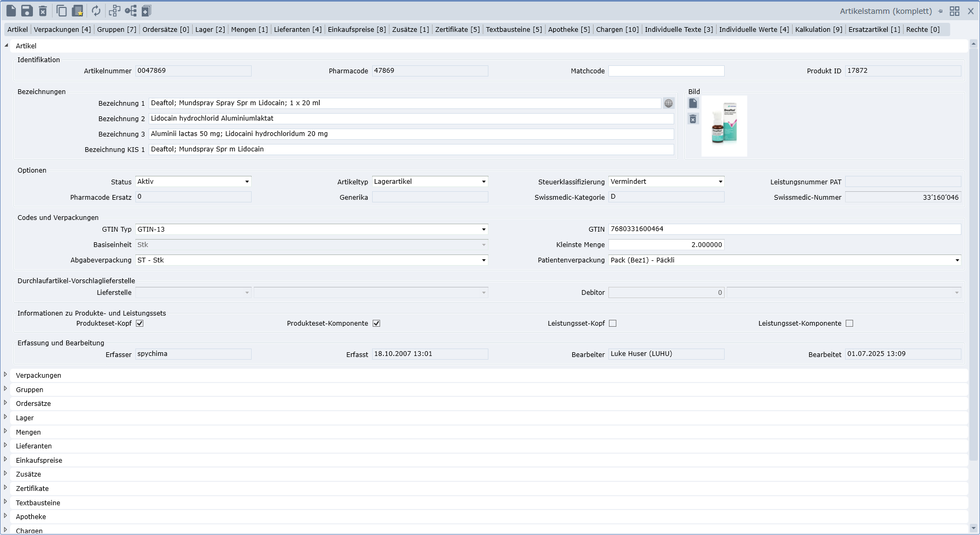Click the new document icon in the toolbar
Viewport: 980px width, 535px height.
[x=11, y=11]
